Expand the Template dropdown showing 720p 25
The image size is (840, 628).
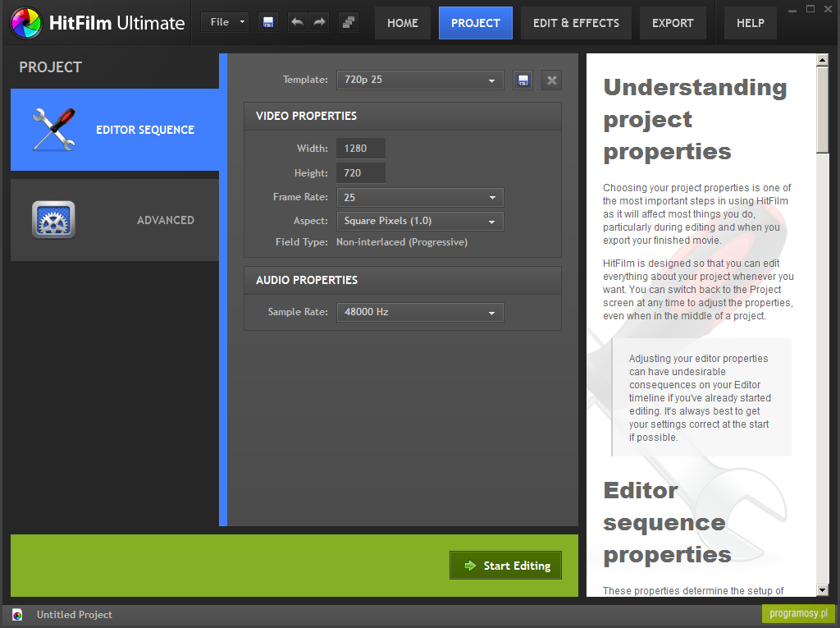point(420,80)
